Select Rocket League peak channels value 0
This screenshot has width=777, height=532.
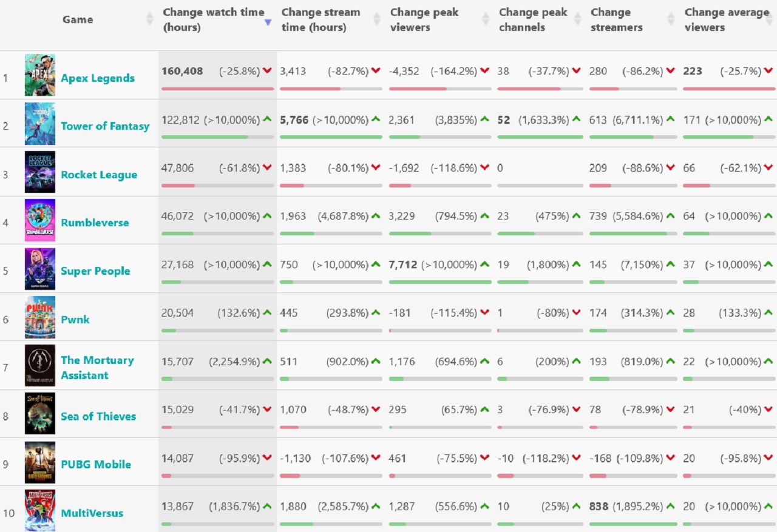500,168
